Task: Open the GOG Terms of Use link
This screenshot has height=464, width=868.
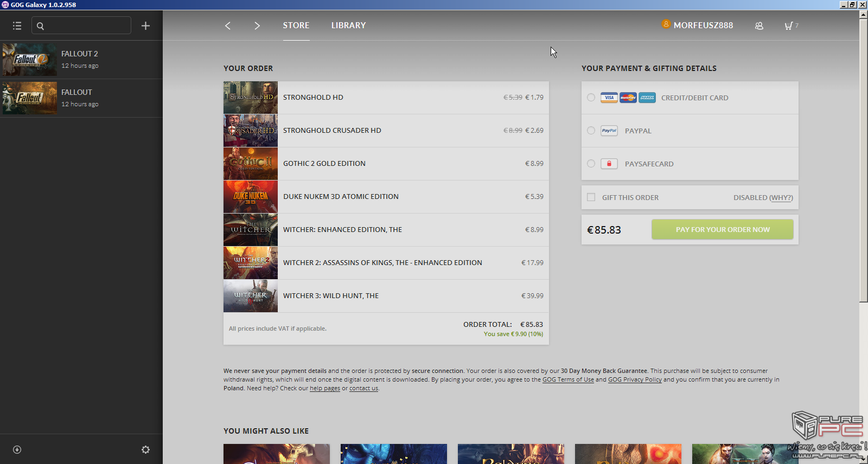Action: [568, 379]
